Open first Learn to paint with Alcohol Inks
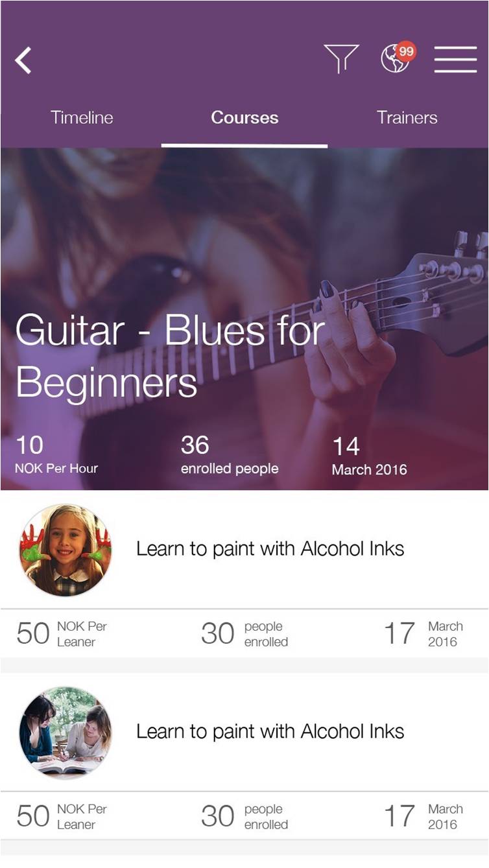 [x=270, y=549]
